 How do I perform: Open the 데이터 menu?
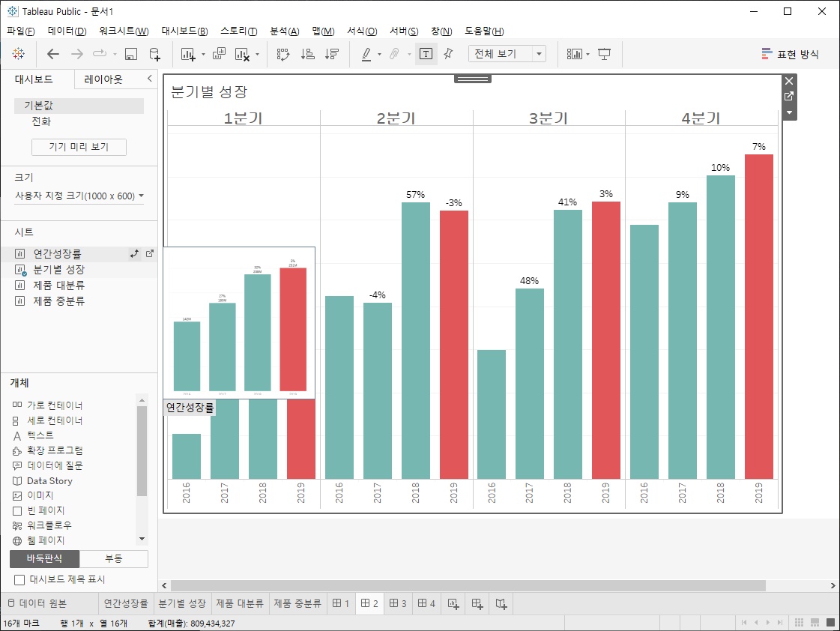[67, 31]
